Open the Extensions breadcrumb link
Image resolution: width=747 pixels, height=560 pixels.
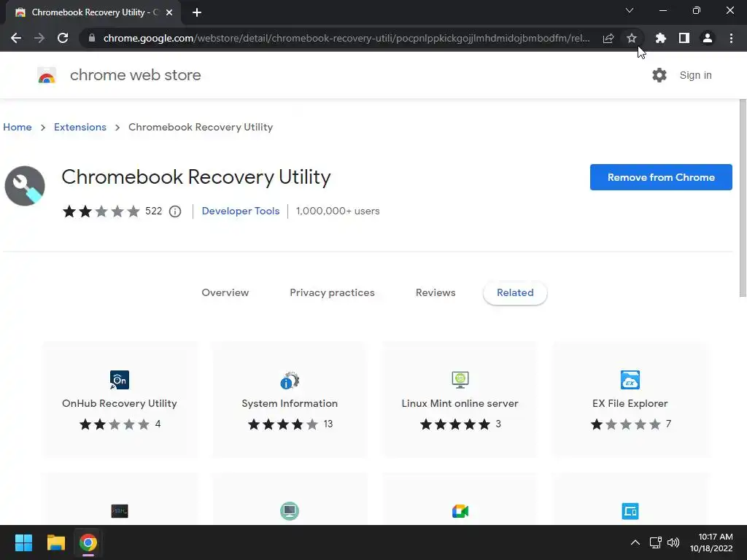[x=80, y=127]
